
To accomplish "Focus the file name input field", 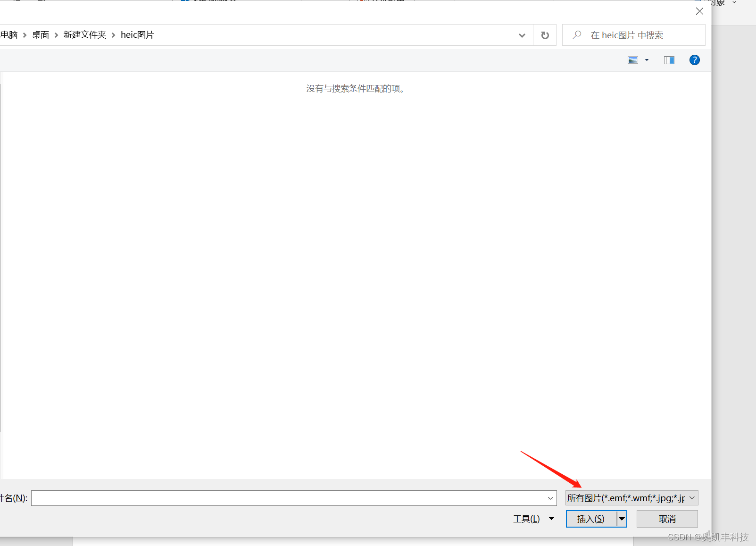I will [293, 498].
